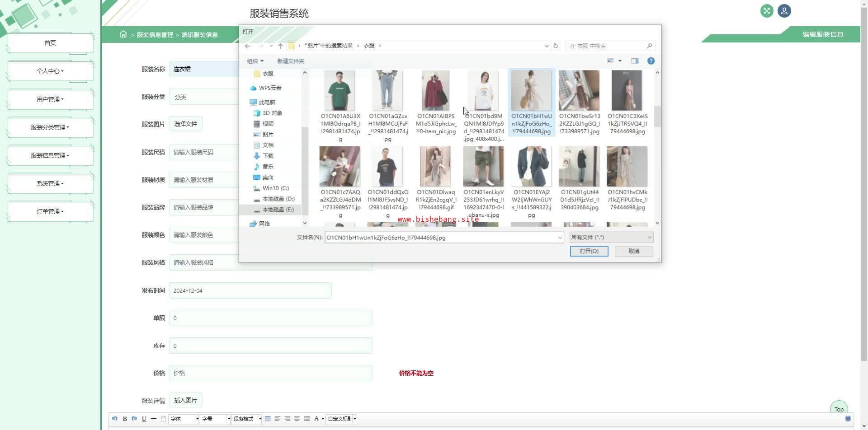
Task: Go up one folder level in dialog
Action: pos(280,46)
